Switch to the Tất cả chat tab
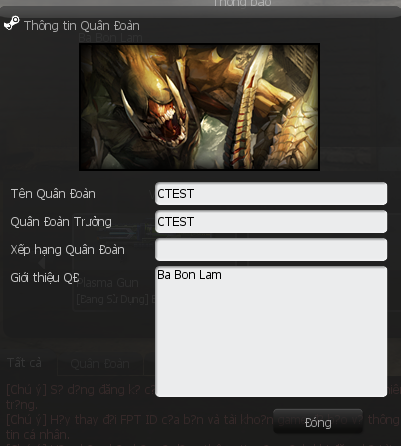The image size is (401, 446). (x=25, y=363)
